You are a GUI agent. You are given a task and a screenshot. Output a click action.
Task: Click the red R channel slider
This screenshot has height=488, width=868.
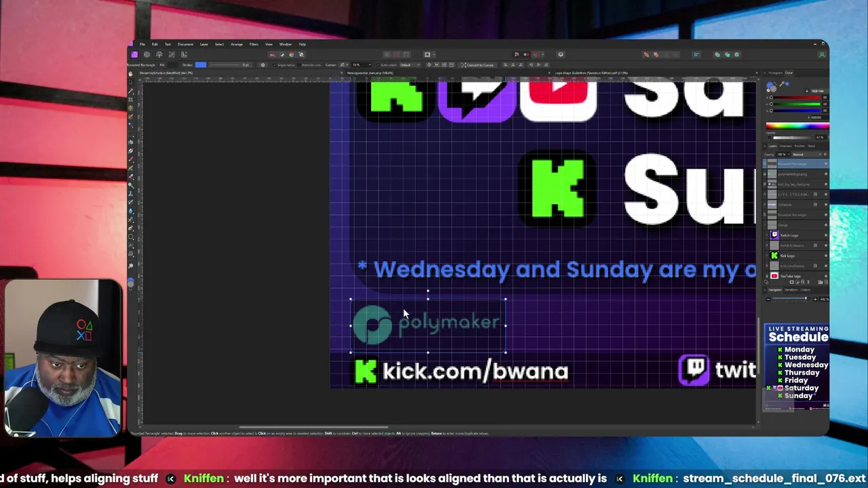[x=795, y=98]
